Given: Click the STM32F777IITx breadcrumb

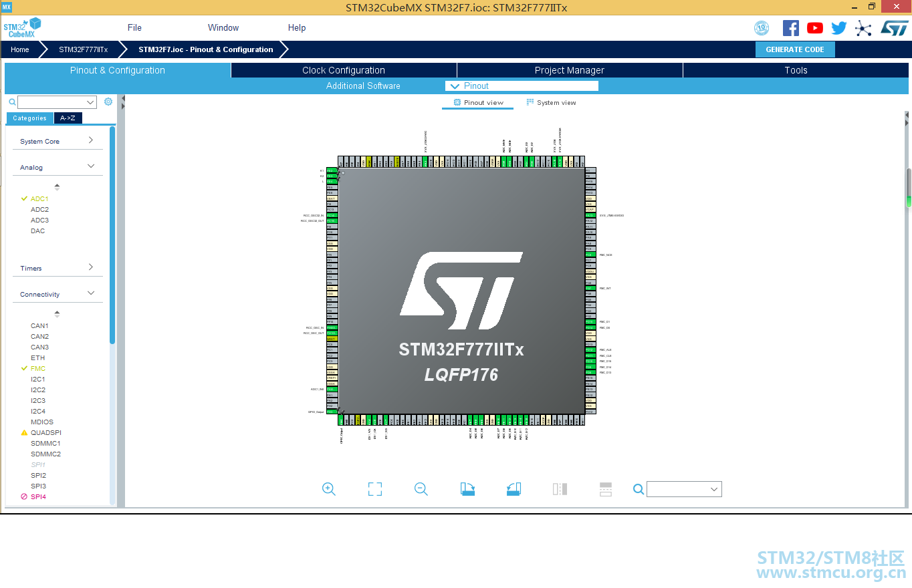Looking at the screenshot, I should coord(83,49).
